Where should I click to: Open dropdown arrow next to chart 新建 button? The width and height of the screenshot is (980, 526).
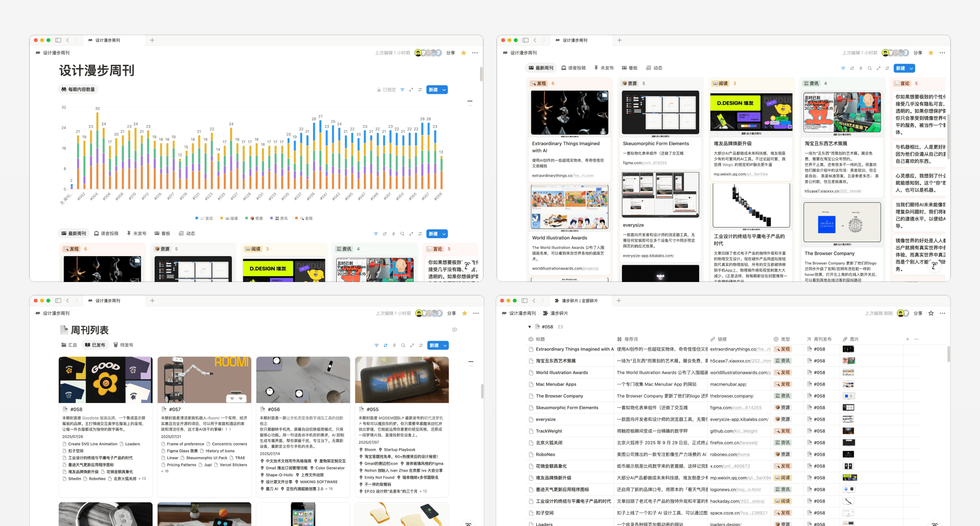[x=444, y=90]
